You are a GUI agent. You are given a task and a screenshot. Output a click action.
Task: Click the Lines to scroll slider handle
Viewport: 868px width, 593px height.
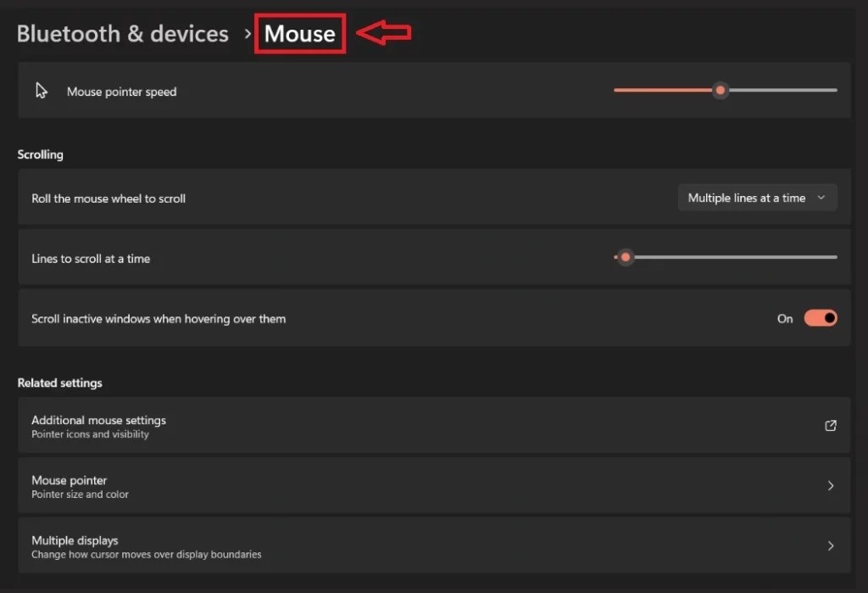[x=625, y=256]
